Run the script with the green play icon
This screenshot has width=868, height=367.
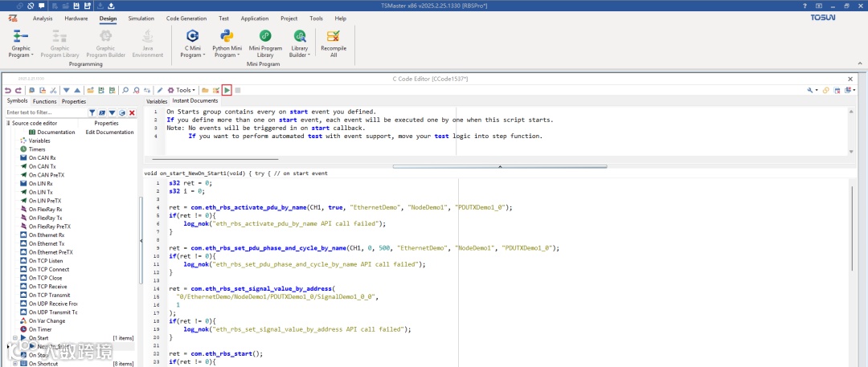point(227,90)
